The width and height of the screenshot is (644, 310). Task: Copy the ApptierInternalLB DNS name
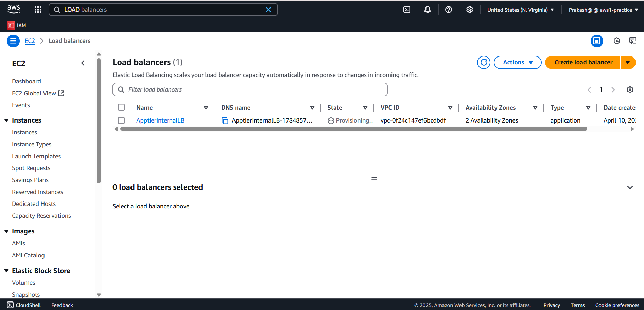pos(225,120)
